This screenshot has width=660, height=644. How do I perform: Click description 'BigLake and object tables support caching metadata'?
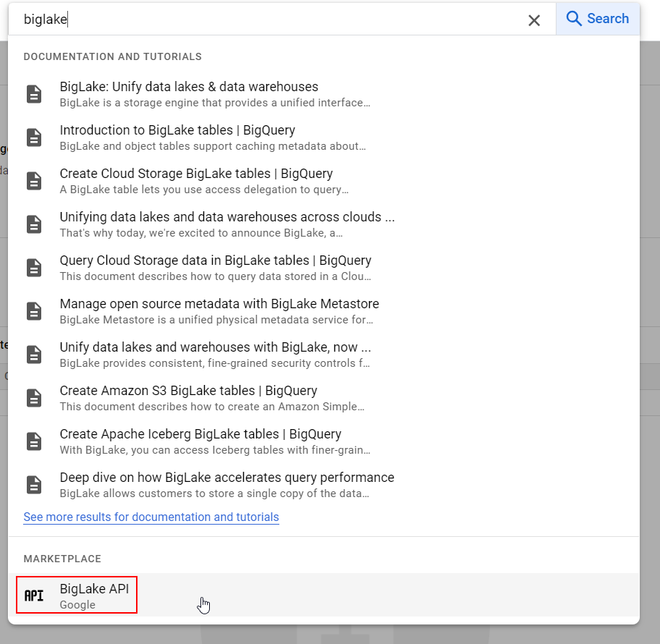(x=213, y=146)
